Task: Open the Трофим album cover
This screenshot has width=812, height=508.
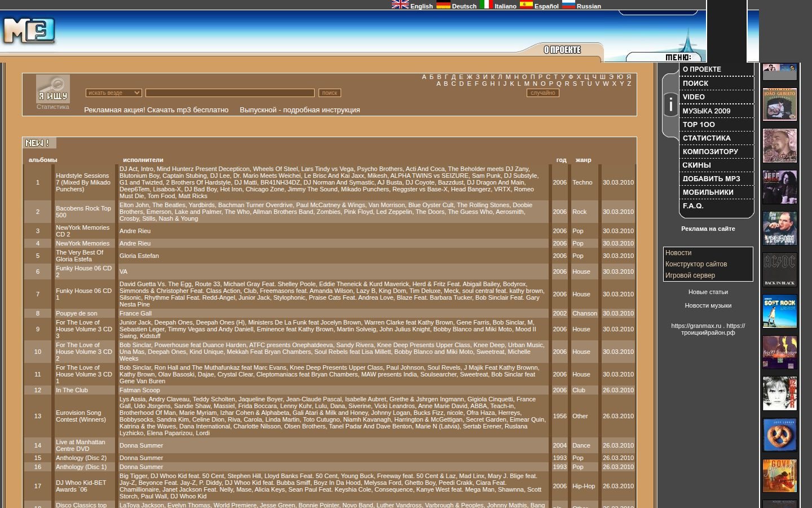Action: (x=780, y=228)
